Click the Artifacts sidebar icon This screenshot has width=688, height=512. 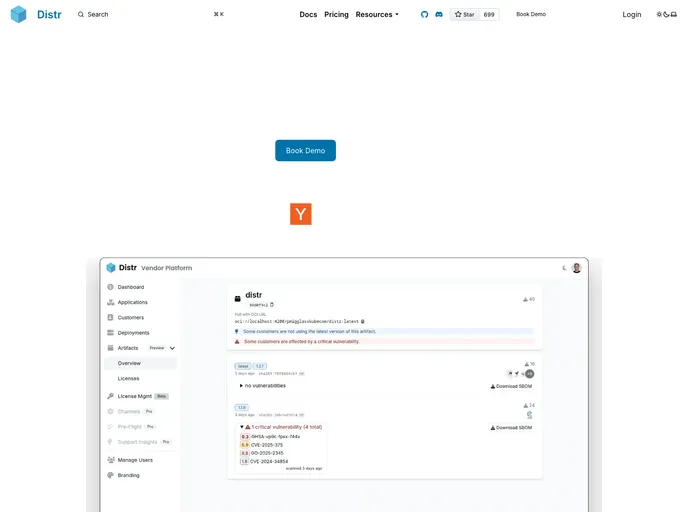tap(110, 348)
